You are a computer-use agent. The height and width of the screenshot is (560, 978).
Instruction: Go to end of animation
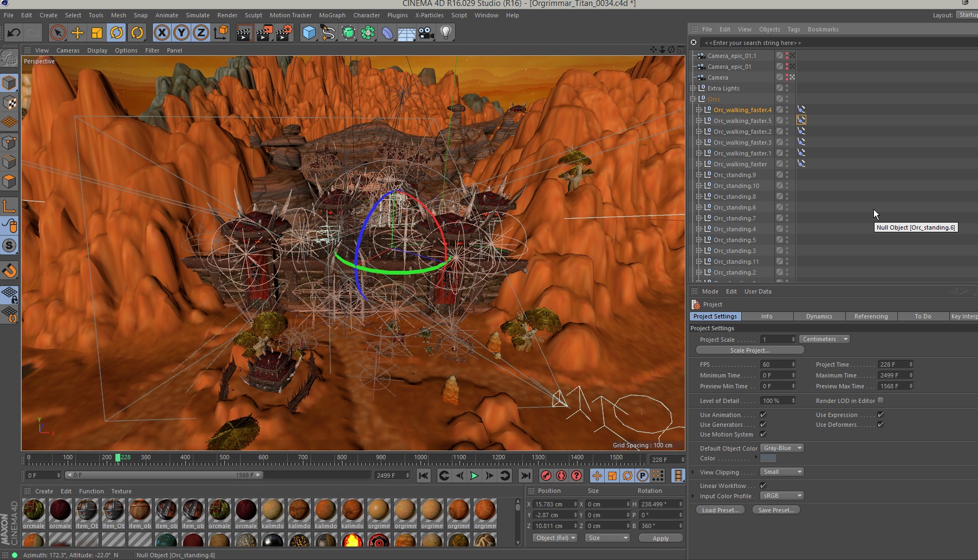(x=525, y=476)
